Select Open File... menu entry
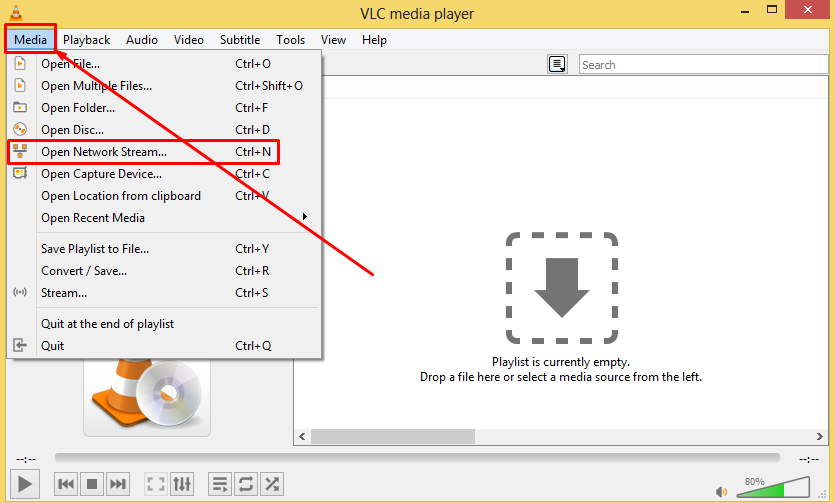 (x=163, y=64)
